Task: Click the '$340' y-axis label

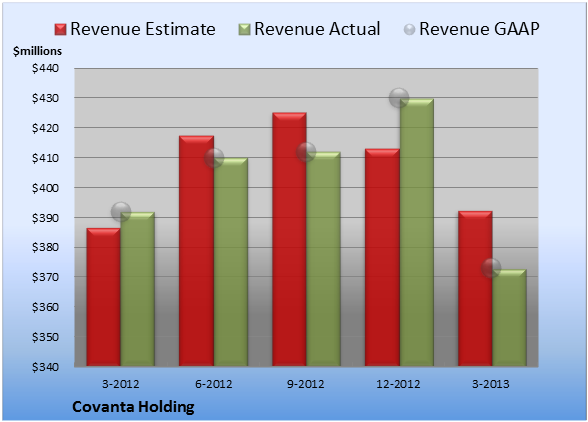Action: 45,367
